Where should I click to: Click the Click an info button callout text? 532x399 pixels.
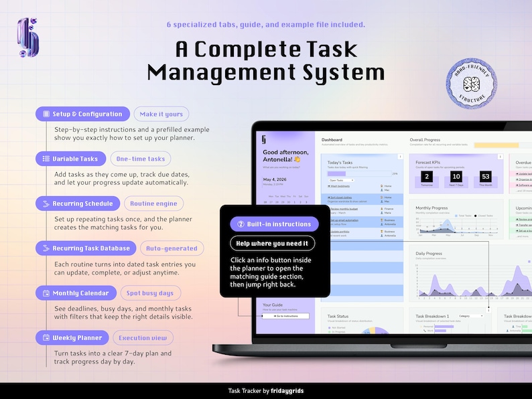coord(271,272)
